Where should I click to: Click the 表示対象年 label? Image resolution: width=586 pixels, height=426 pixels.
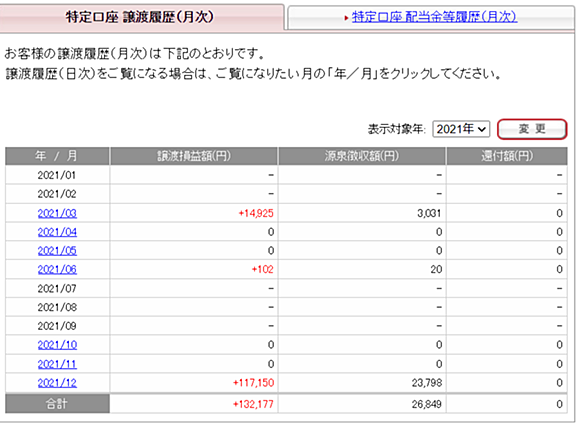(397, 129)
